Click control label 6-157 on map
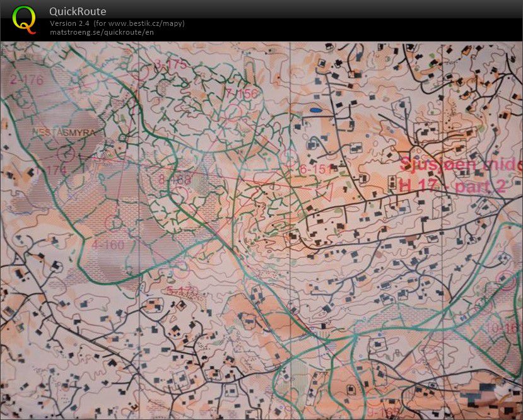523x420 pixels. point(316,170)
